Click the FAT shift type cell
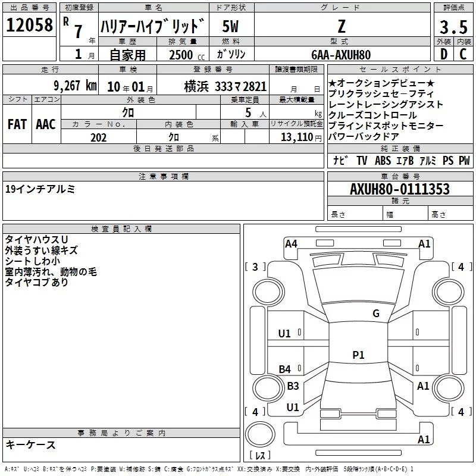Image resolution: width=476 pixels, height=476 pixels. click(x=17, y=124)
